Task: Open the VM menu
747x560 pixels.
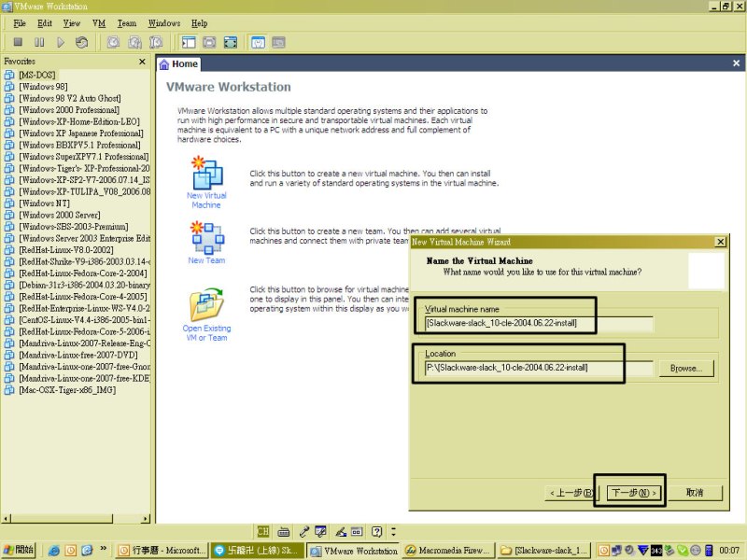Action: point(99,23)
